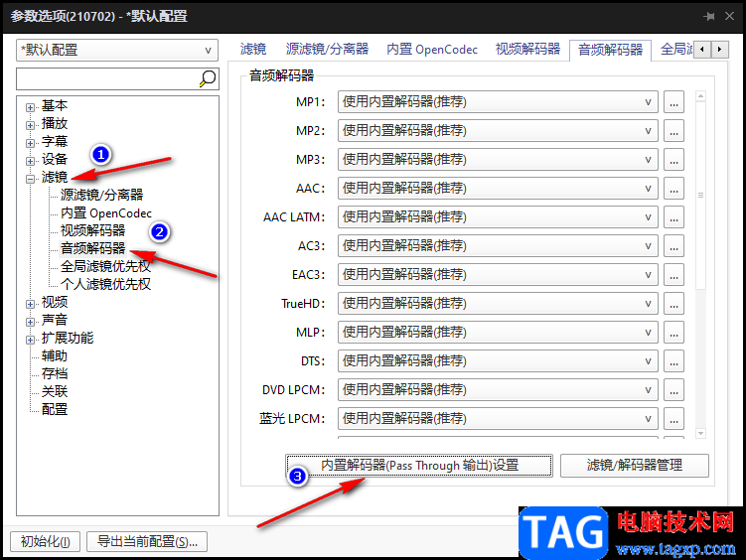Close the preferences window
This screenshot has width=746, height=560.
(729, 16)
